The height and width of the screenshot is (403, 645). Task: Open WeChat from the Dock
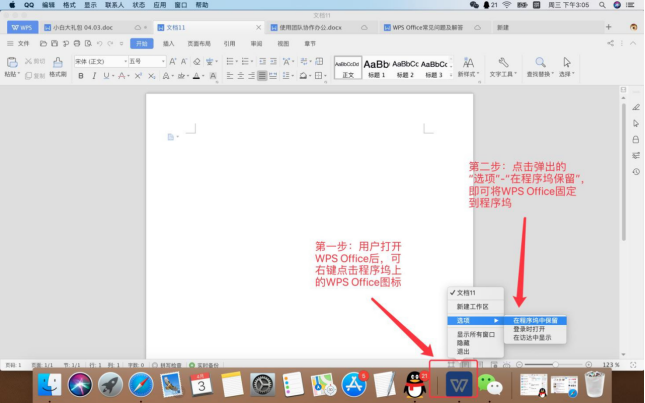[x=489, y=384]
